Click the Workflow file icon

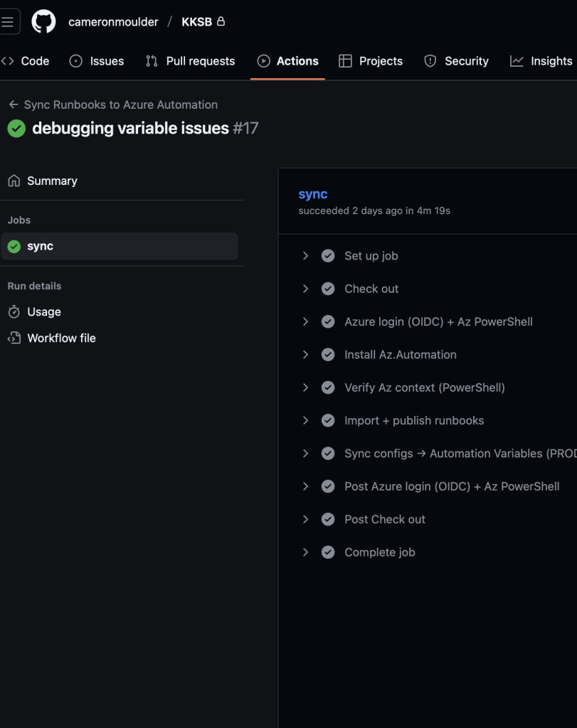point(14,338)
